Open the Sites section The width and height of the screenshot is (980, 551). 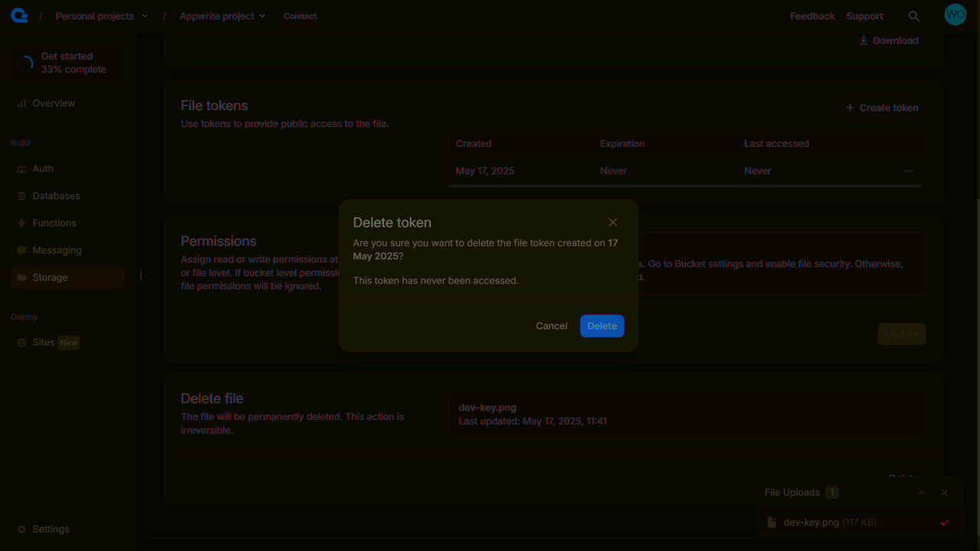(44, 342)
